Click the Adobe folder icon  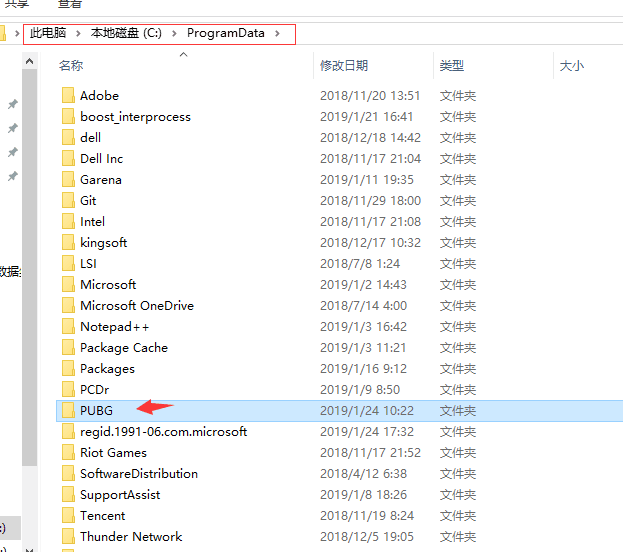(68, 95)
